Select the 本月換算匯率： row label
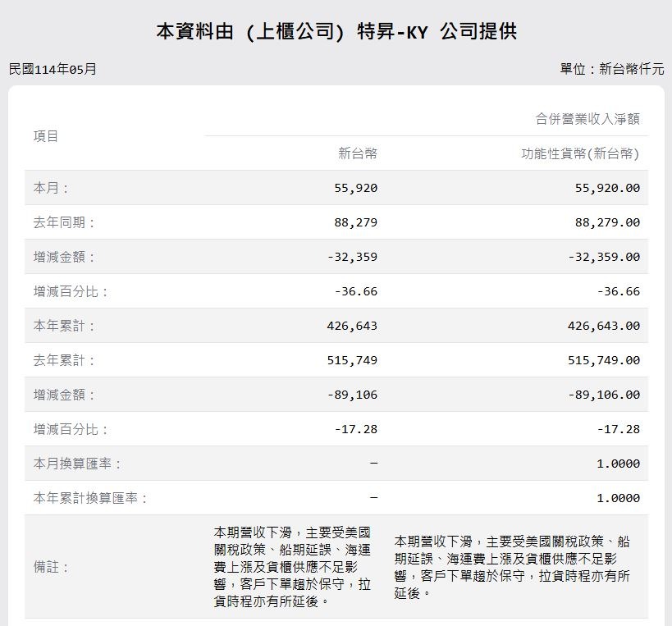 coord(77,464)
